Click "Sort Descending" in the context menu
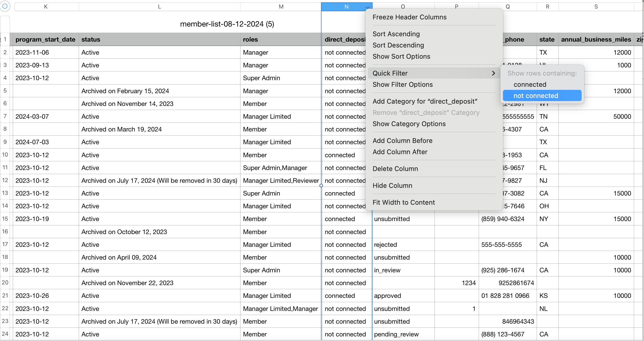Viewport: 644px width, 341px height. [398, 45]
